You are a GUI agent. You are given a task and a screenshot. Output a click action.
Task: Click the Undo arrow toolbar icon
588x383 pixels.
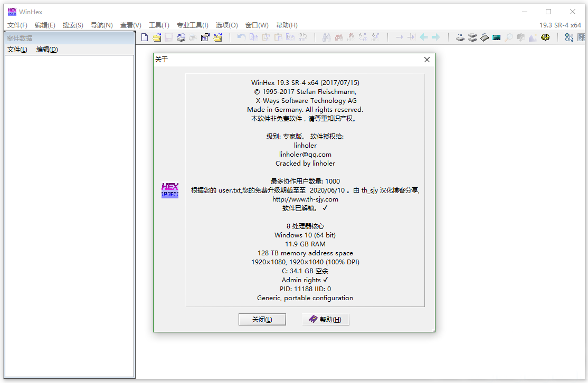tap(242, 37)
